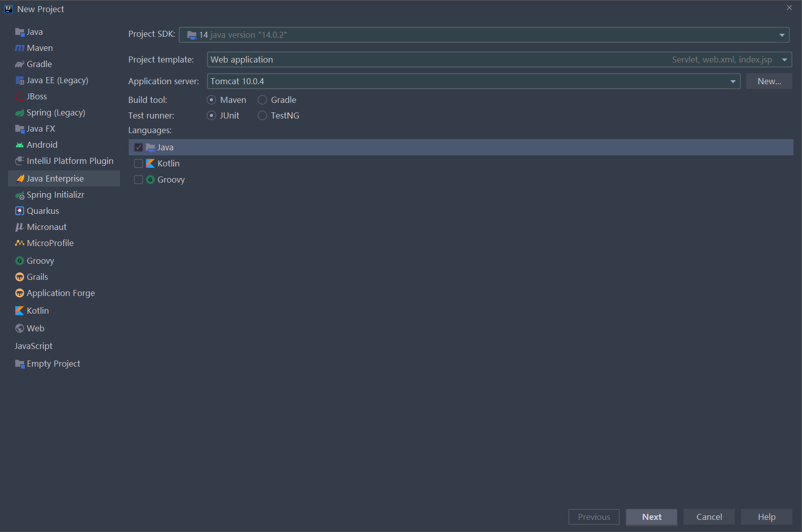Select Grails project type in sidebar
The height and width of the screenshot is (532, 802).
click(64, 277)
